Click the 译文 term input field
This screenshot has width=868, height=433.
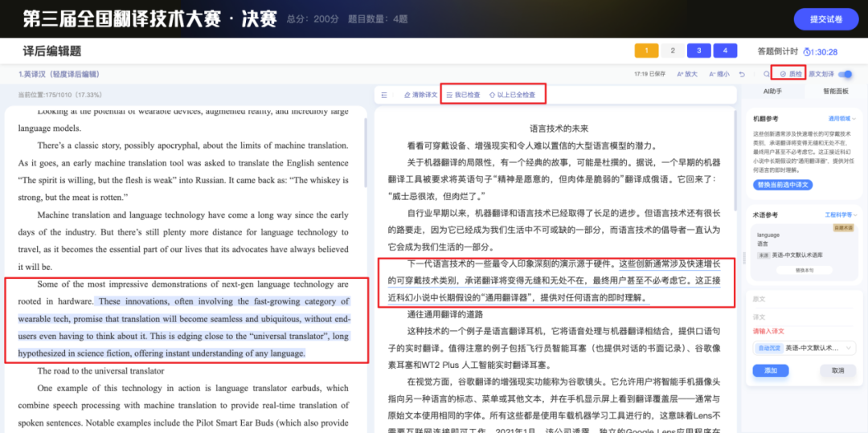(805, 317)
